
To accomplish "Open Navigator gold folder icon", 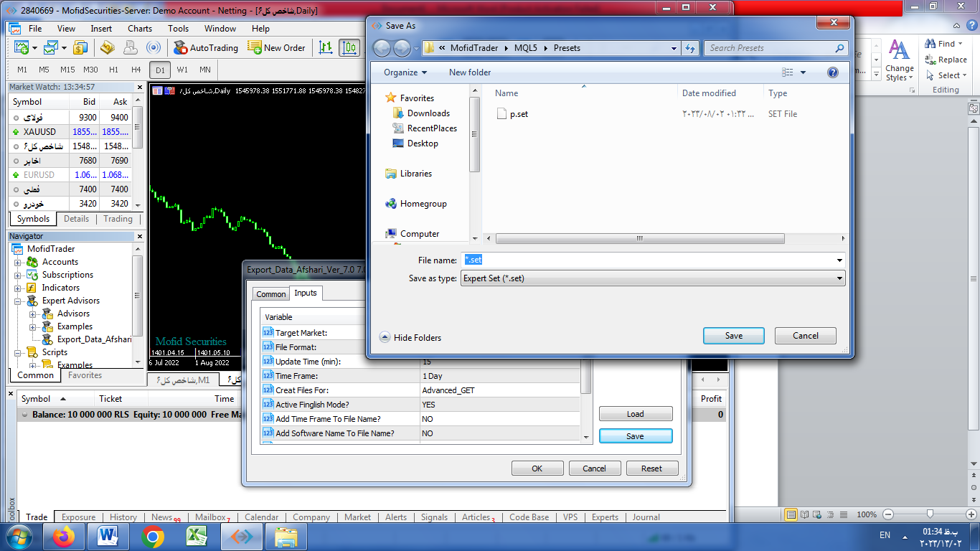I will tap(107, 47).
